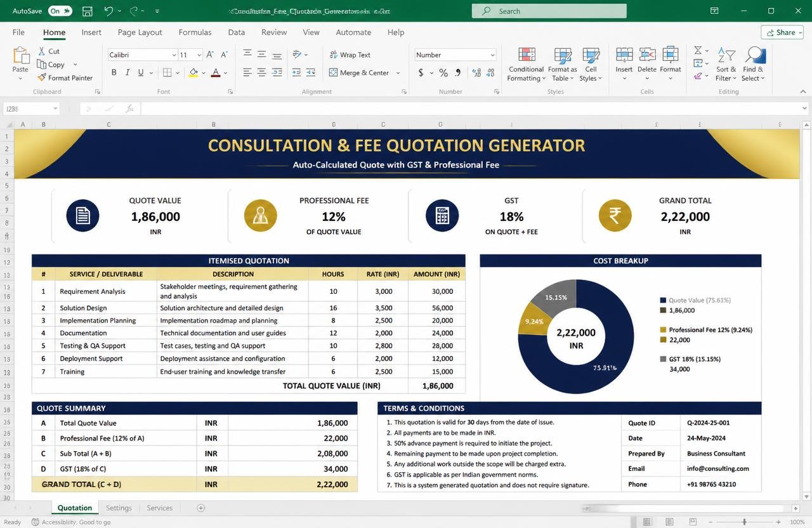Click the Insert cells button

pos(624,63)
